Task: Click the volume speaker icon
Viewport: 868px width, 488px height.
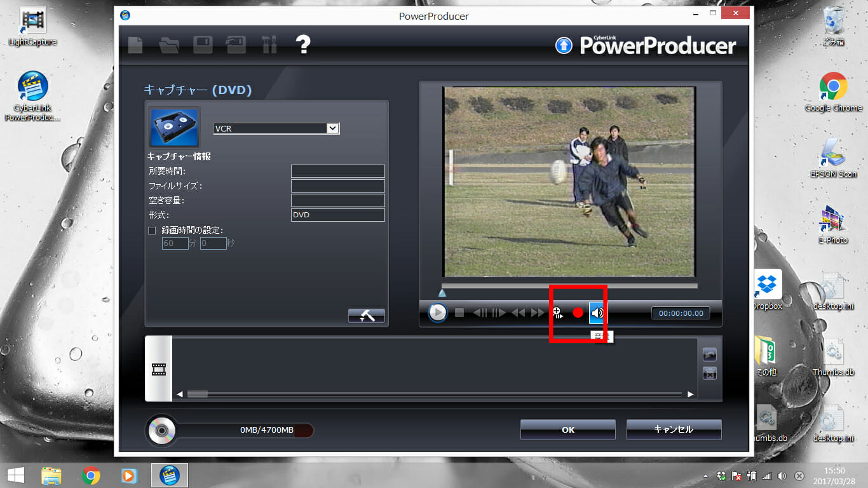Action: coord(597,313)
